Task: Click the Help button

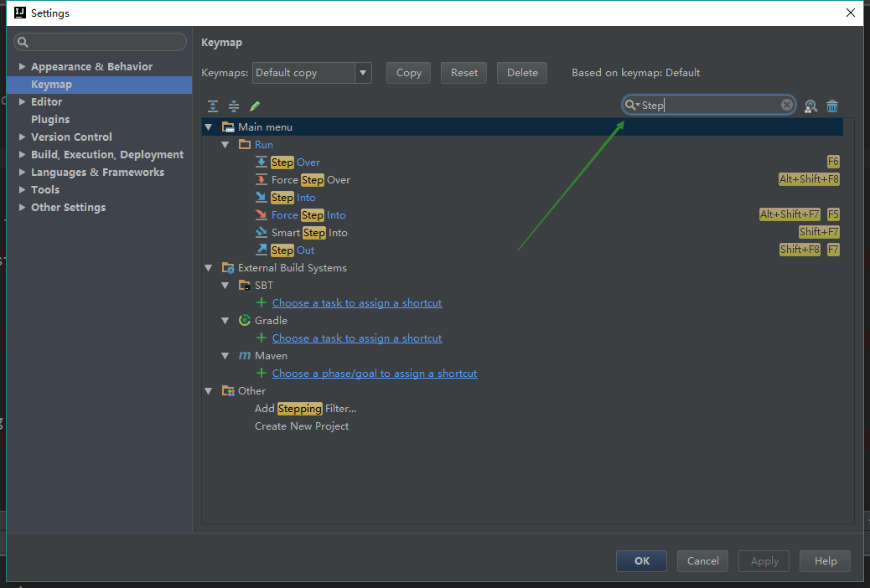Action: click(825, 561)
